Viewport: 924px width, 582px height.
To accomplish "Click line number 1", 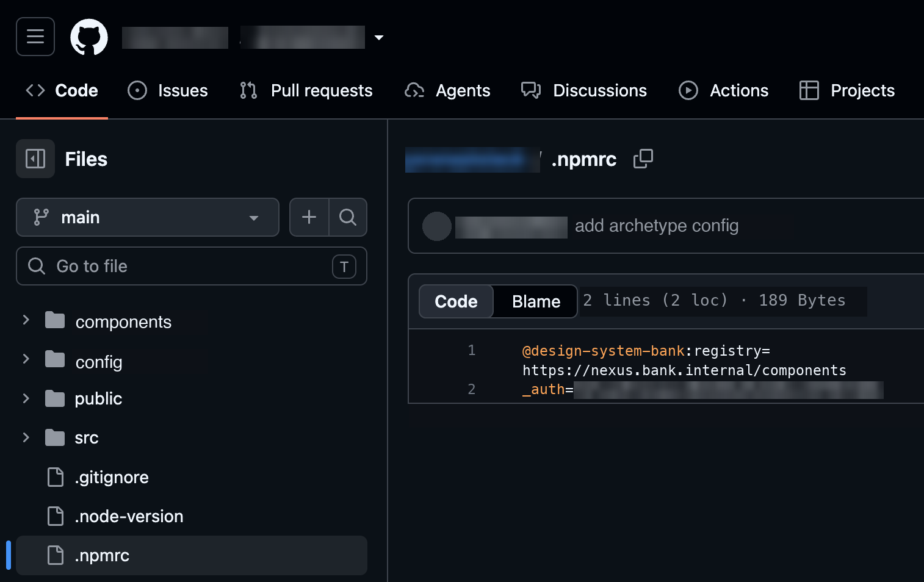I will pyautogui.click(x=471, y=350).
